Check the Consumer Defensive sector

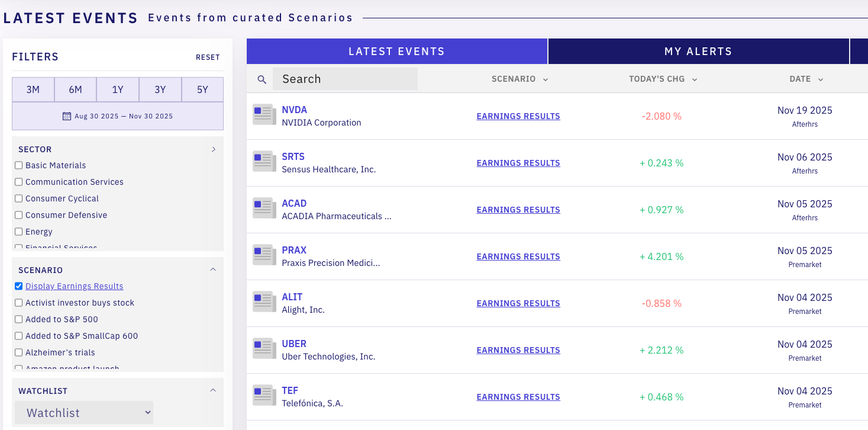[19, 215]
